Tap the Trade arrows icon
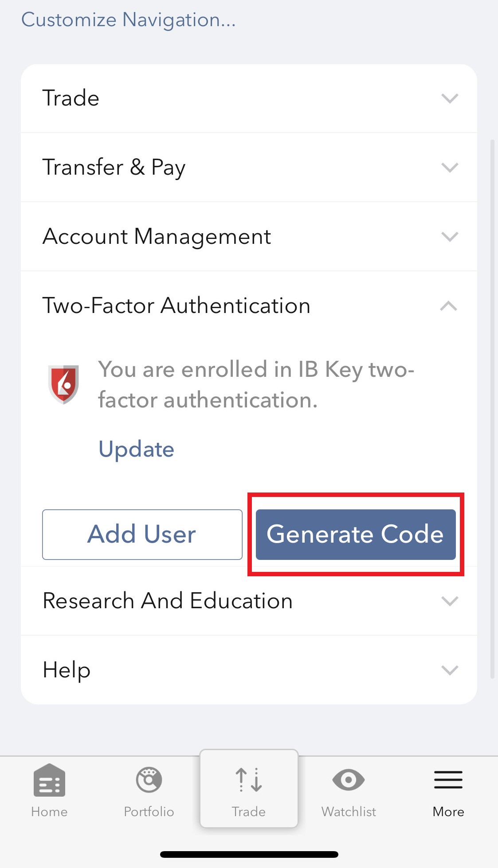498x868 pixels. tap(249, 780)
